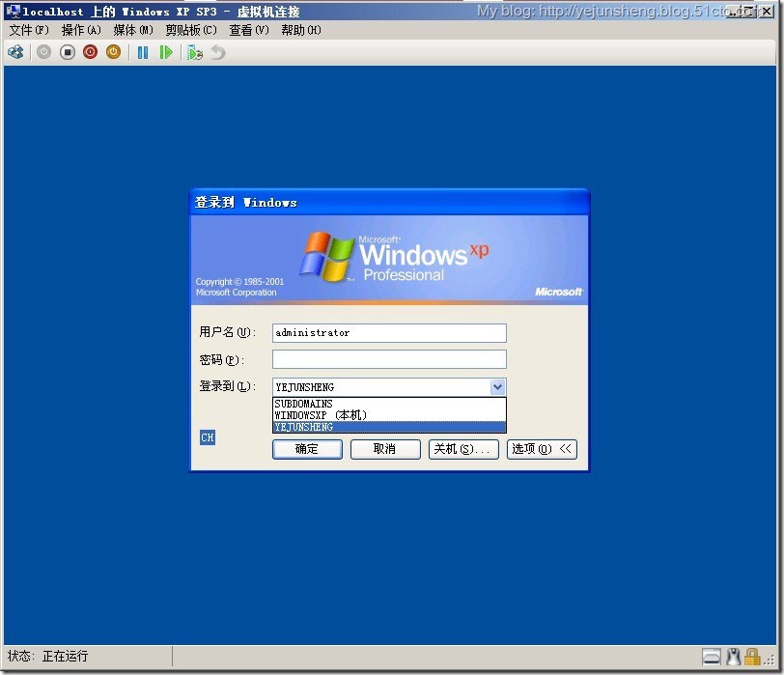Click the 取消 button
The image size is (784, 675).
385,449
